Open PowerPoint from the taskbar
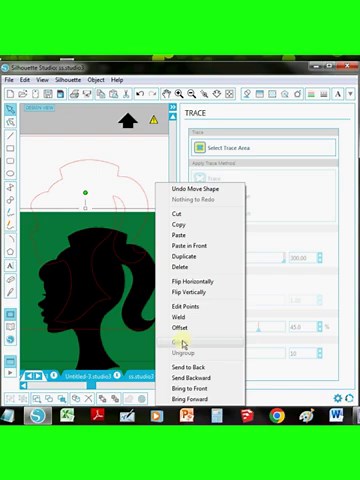Screen dimensions: 360x480 [187, 415]
